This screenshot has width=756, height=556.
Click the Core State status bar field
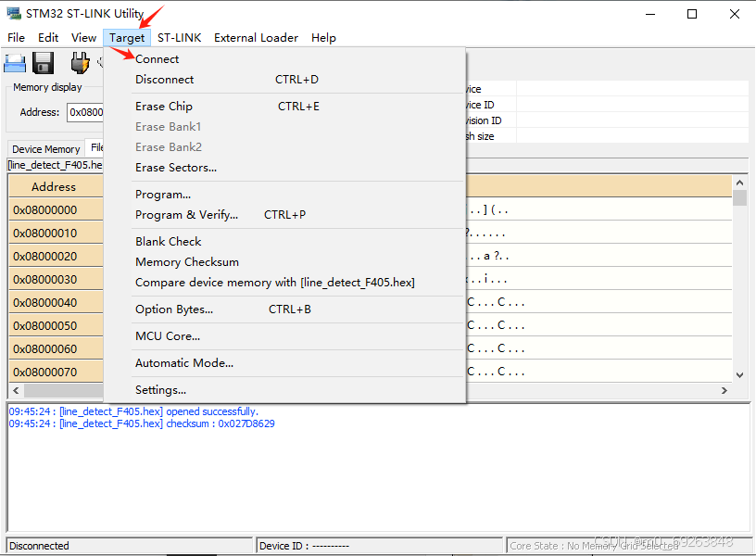tap(628, 546)
